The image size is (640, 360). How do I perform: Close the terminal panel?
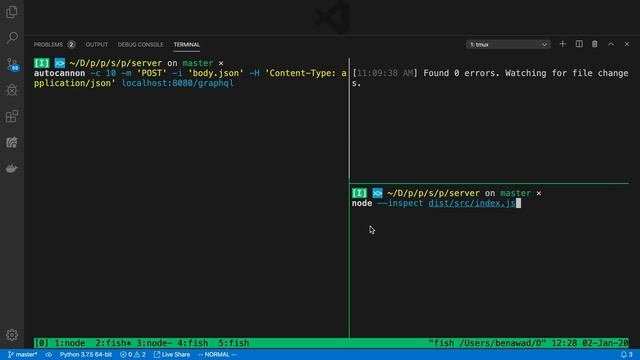coord(627,44)
